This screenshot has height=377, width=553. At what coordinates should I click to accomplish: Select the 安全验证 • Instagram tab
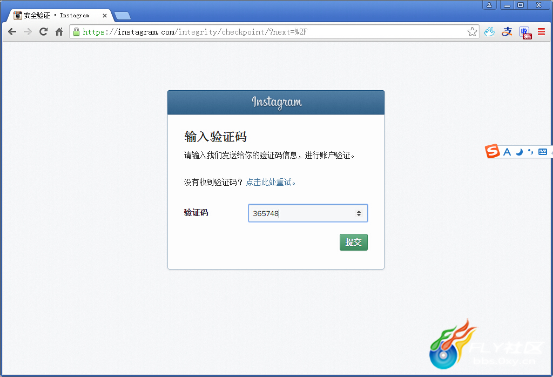tap(60, 15)
